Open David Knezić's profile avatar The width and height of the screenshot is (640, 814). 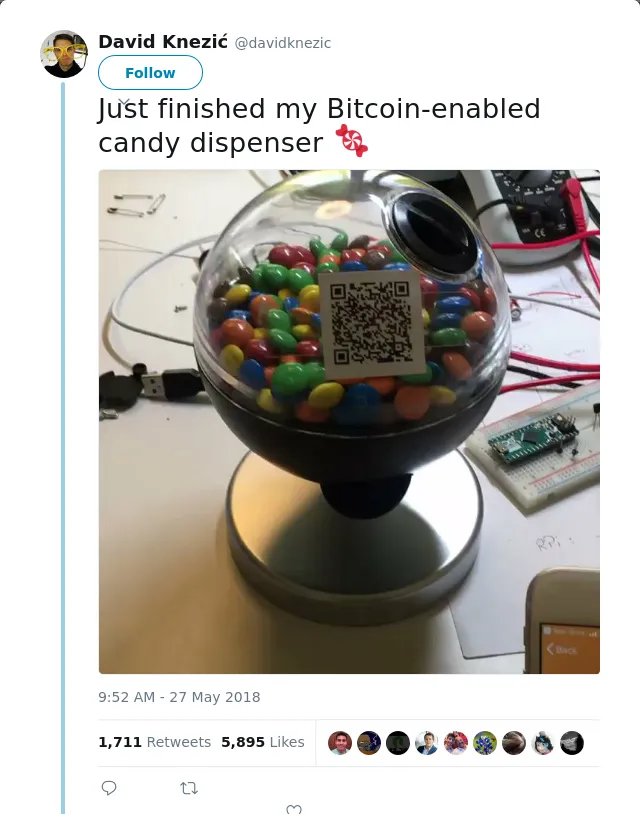tap(64, 54)
